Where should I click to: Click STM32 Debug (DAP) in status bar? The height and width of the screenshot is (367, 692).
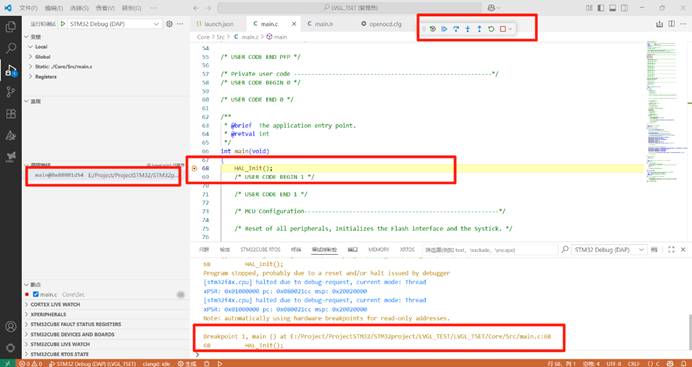[x=92, y=364]
